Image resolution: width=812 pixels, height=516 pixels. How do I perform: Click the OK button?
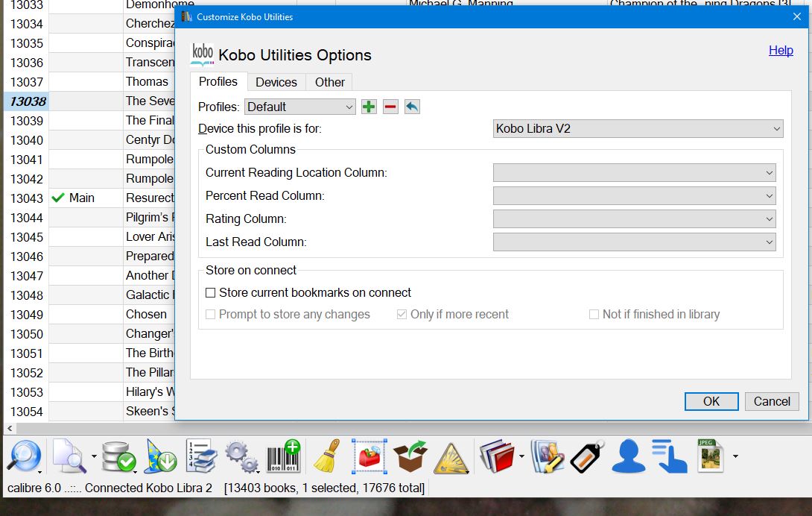(x=711, y=401)
